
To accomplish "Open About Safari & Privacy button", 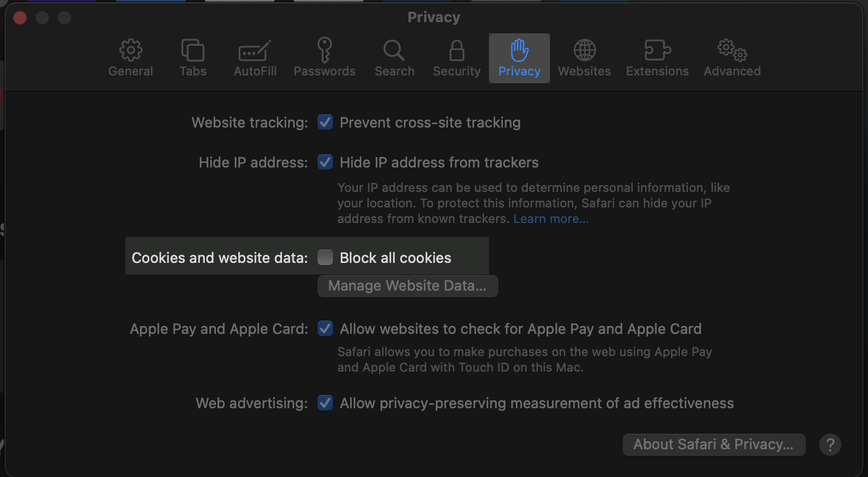I will pyautogui.click(x=714, y=445).
